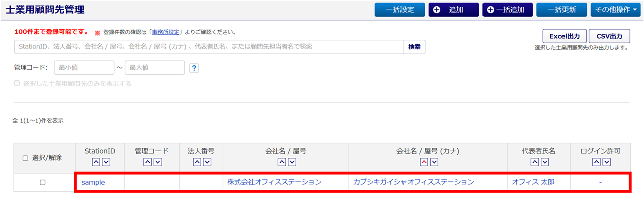This screenshot has width=644, height=200.
Task: Sort 会社名 / 屋号 column ascending
Action: [x=282, y=162]
